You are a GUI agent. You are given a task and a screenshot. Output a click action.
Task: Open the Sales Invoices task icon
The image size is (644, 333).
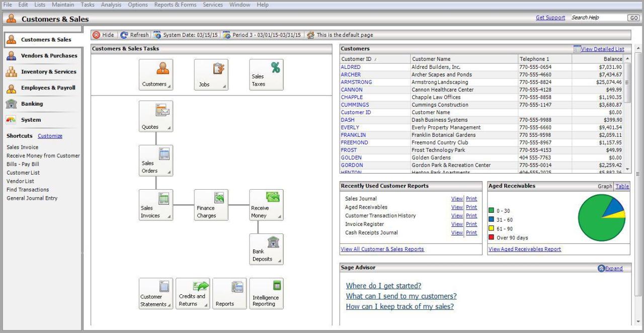pyautogui.click(x=155, y=204)
